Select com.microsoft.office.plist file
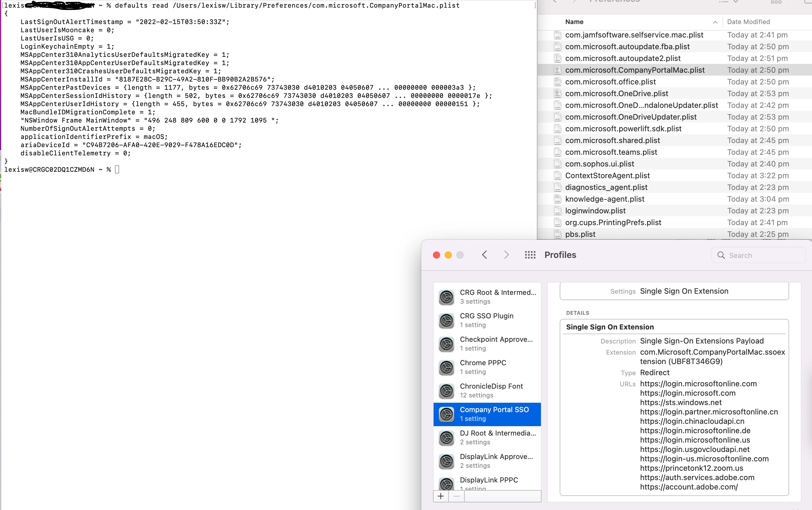Image resolution: width=812 pixels, height=510 pixels. (674, 82)
